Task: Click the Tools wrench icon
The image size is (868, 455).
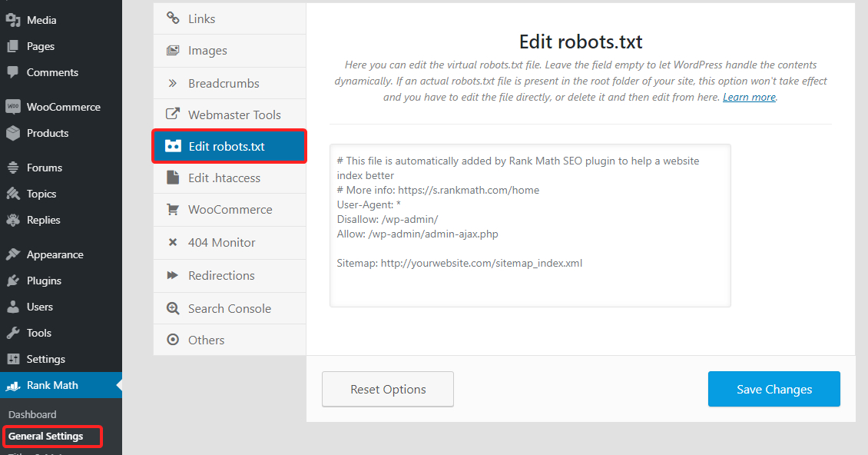Action: pos(12,333)
